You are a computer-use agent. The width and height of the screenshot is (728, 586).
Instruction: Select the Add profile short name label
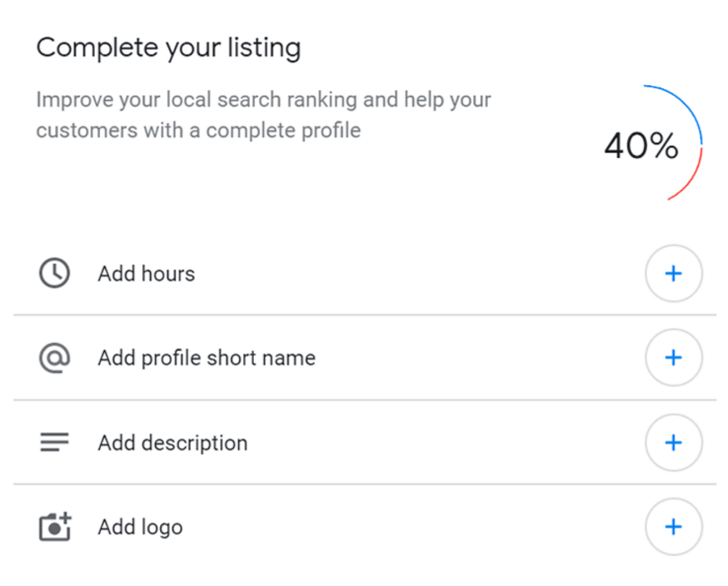coord(207,358)
